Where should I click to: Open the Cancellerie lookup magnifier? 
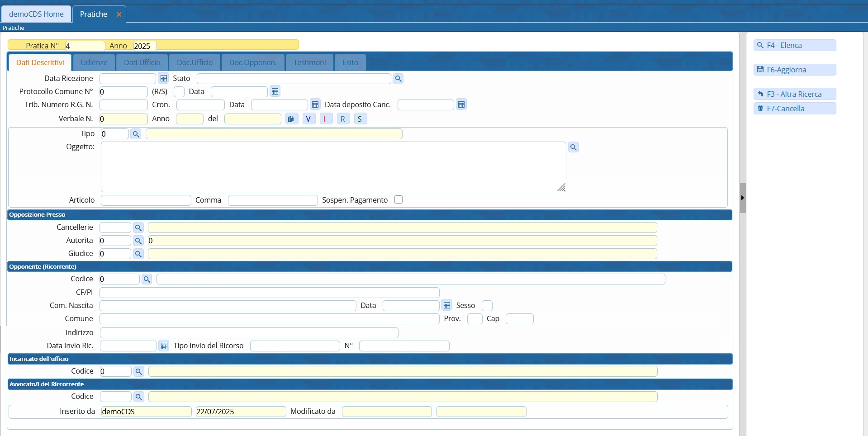(138, 227)
